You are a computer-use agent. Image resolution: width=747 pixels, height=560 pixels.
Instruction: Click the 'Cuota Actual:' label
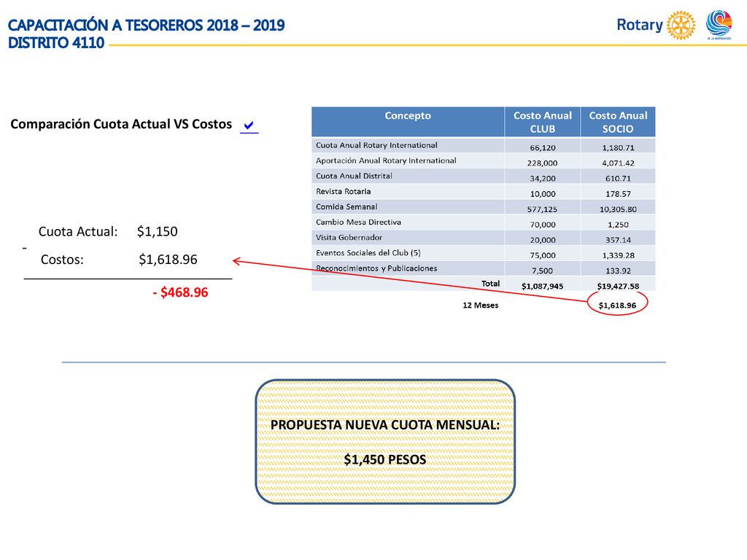pos(77,231)
